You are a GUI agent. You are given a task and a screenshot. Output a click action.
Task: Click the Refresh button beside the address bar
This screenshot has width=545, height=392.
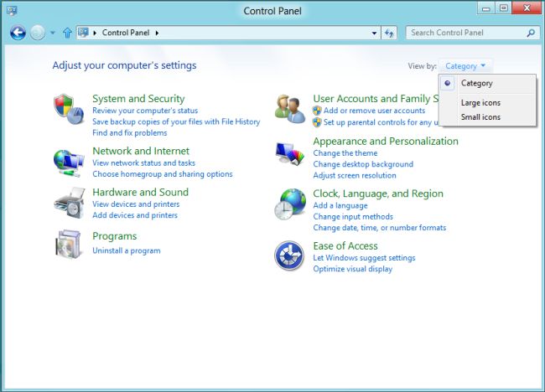coord(389,33)
